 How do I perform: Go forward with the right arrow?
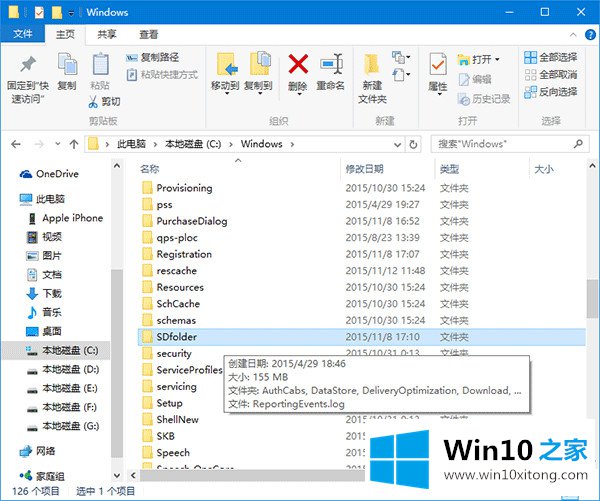pos(39,144)
